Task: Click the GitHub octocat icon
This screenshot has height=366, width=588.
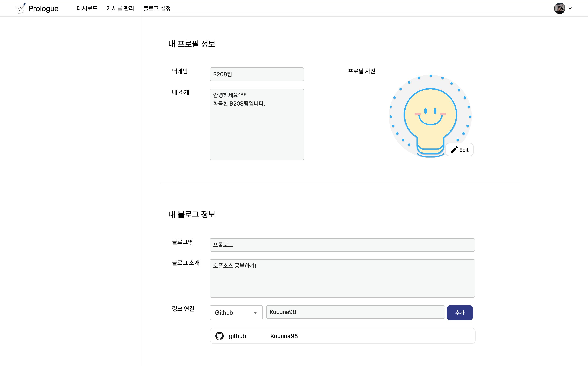Action: pos(219,336)
